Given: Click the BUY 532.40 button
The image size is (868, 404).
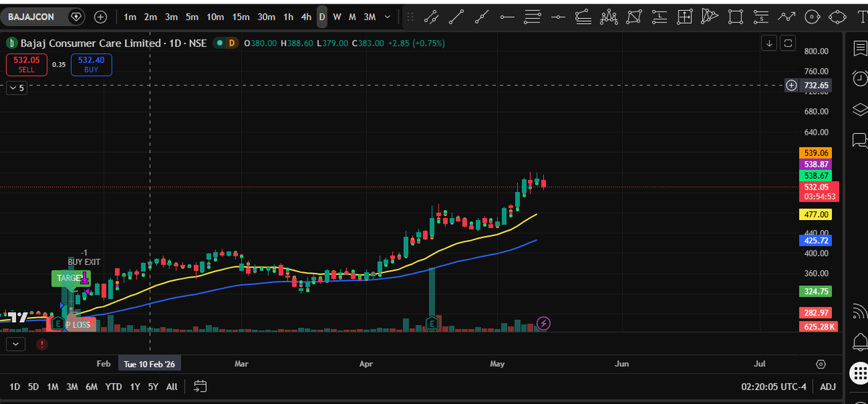Looking at the screenshot, I should pos(91,64).
